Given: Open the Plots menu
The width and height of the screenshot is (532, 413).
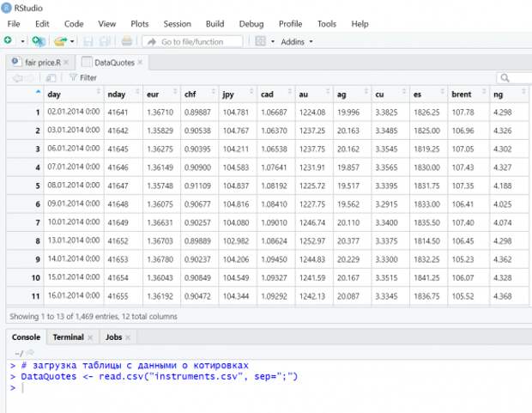Looking at the screenshot, I should [140, 24].
